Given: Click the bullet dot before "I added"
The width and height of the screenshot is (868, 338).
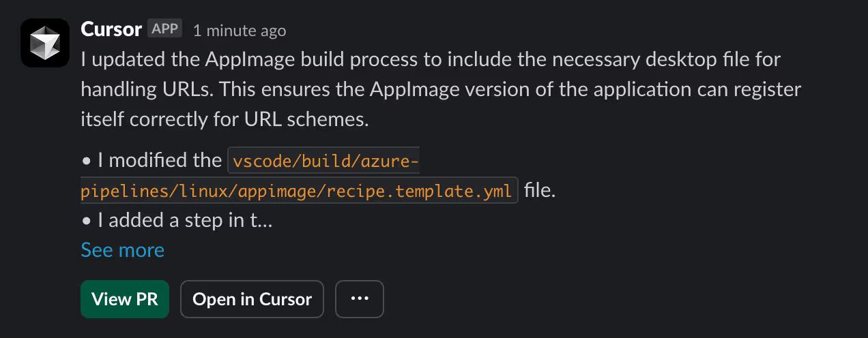Looking at the screenshot, I should tap(87, 221).
